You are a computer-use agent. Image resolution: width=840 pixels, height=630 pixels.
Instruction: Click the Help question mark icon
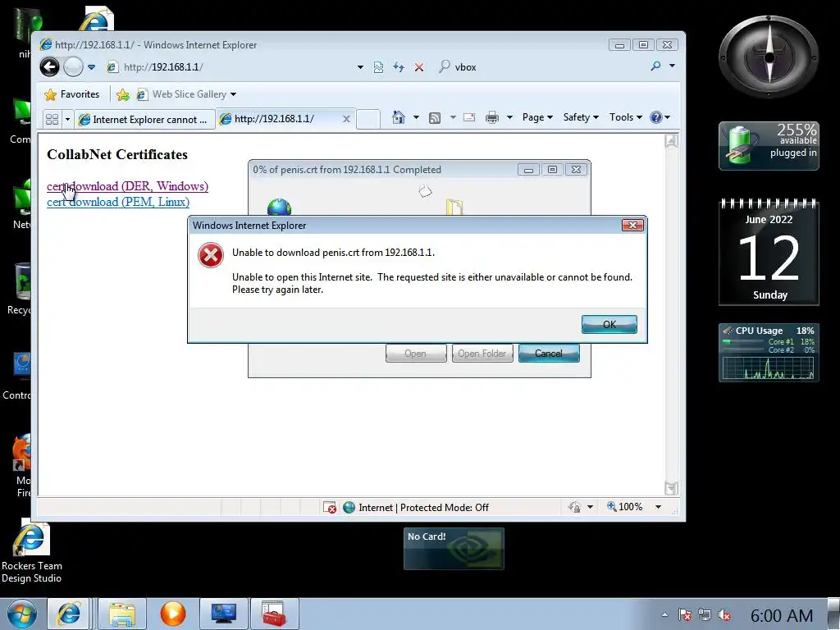click(655, 117)
